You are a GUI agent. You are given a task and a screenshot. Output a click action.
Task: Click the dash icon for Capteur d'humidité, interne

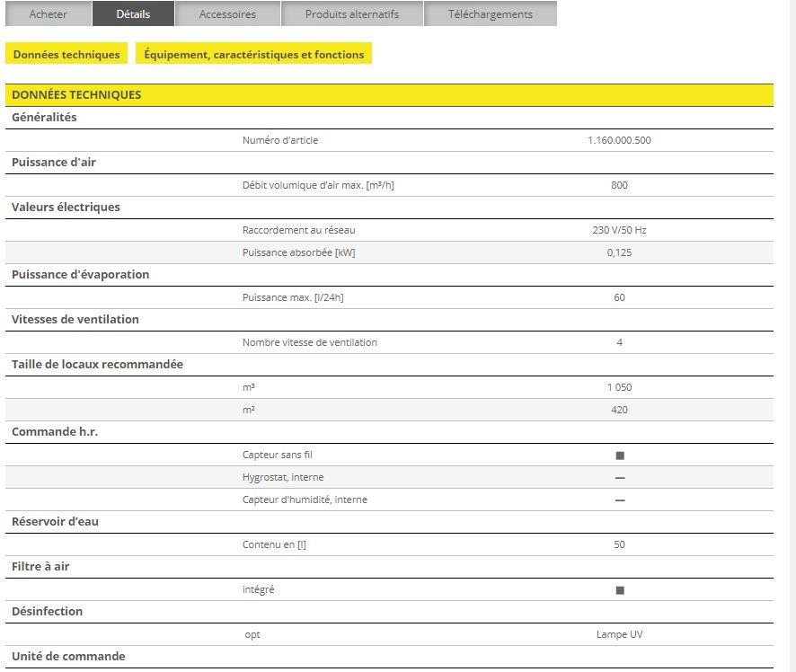coord(620,500)
